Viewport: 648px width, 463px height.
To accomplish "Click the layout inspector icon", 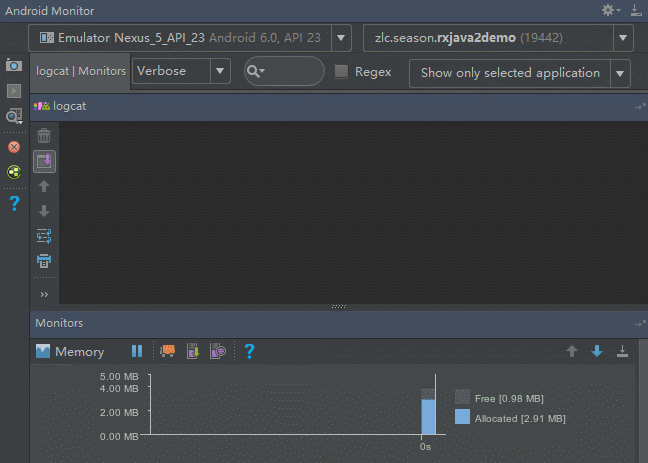I will coord(14,172).
